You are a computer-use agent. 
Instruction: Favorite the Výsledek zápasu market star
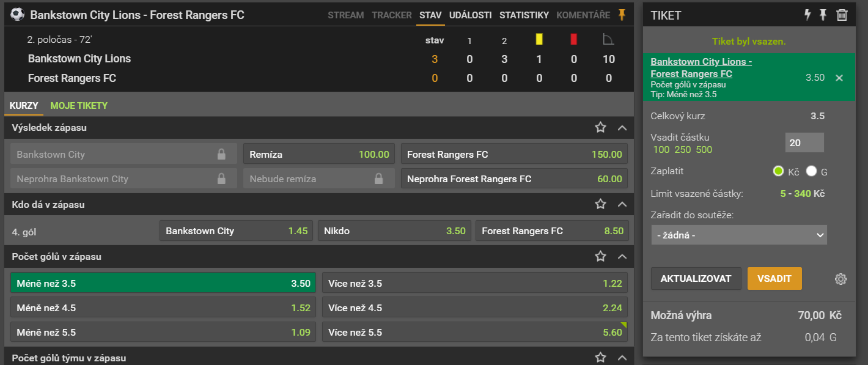[601, 127]
